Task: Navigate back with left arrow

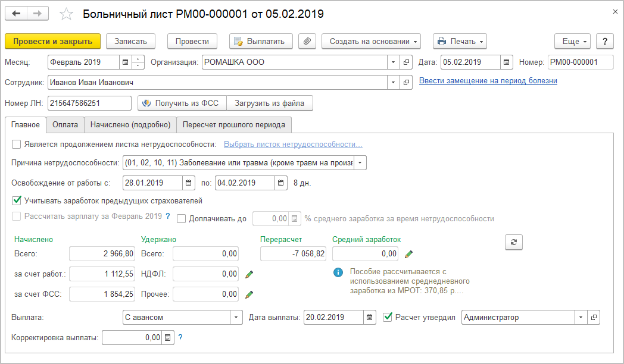Action: (x=17, y=14)
